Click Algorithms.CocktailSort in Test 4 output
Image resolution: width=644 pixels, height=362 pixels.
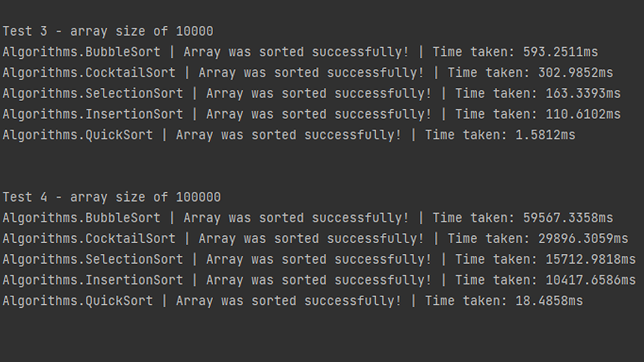[89, 239]
